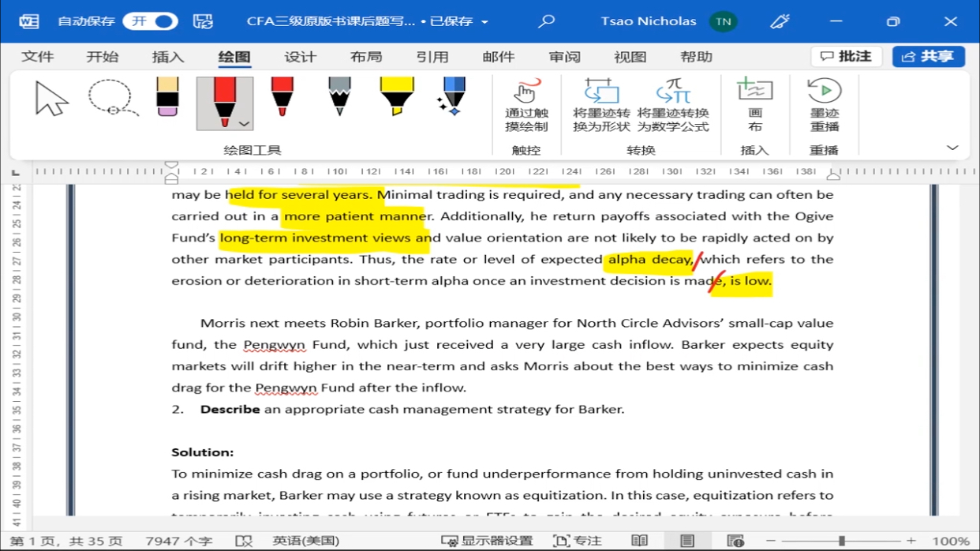Open the 文件 (File) tab
980x551 pixels.
point(38,57)
